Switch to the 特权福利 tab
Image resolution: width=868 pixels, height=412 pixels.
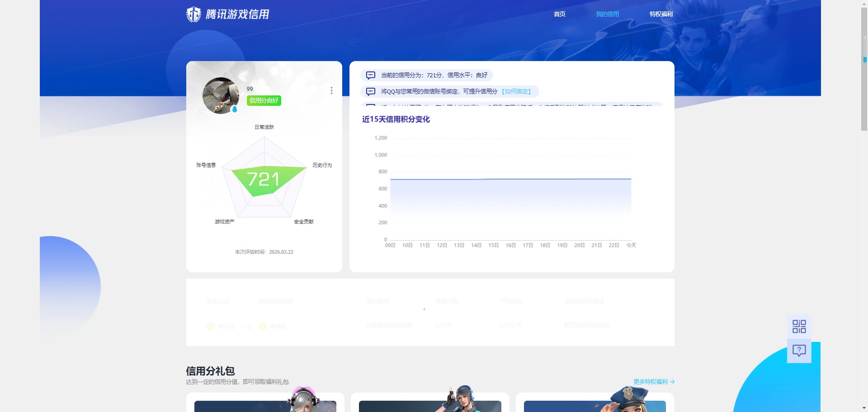click(661, 14)
